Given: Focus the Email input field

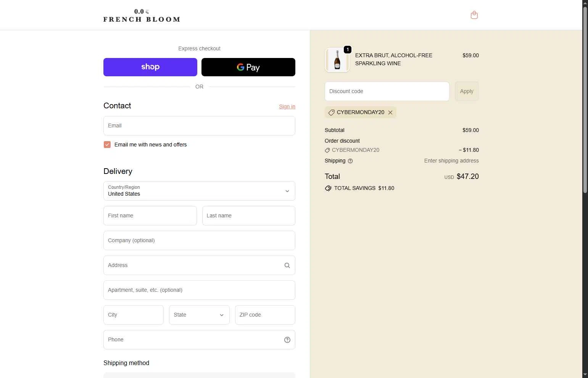Looking at the screenshot, I should pos(199,125).
